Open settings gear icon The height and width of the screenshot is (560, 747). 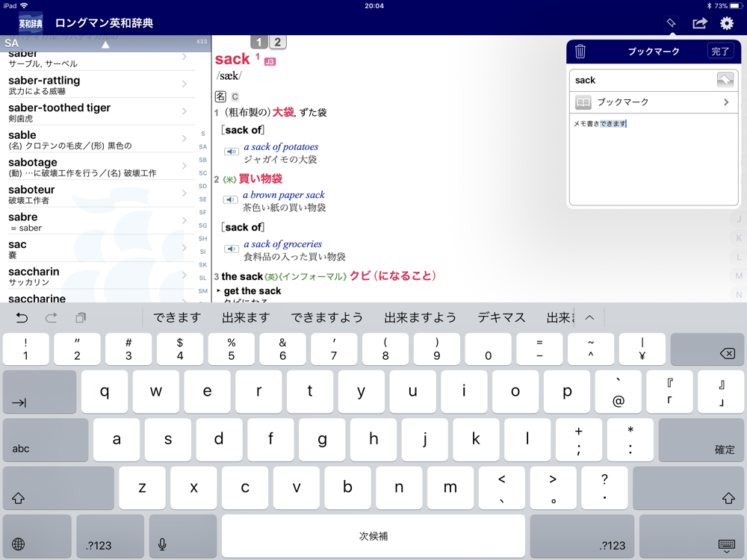[727, 23]
